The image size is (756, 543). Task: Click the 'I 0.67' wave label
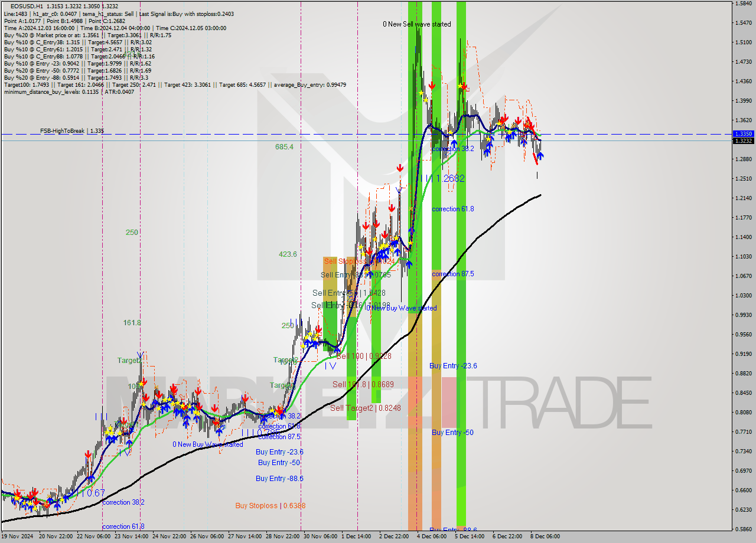point(93,493)
